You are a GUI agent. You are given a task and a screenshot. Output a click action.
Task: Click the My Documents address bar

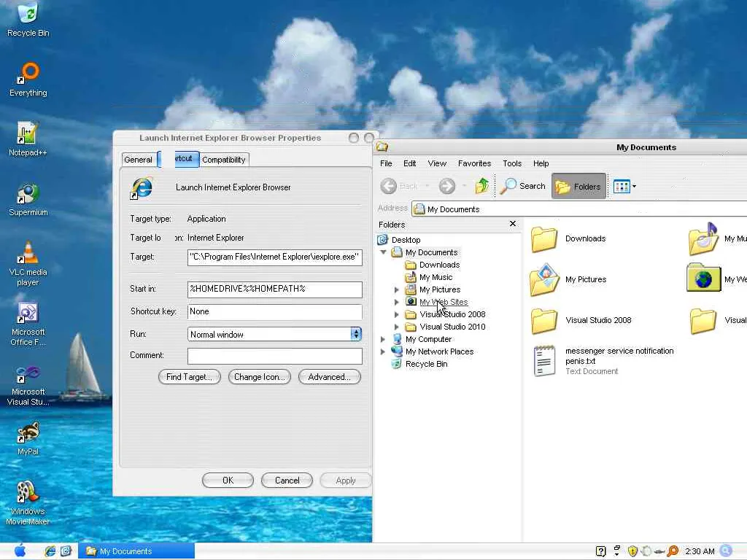(x=579, y=209)
